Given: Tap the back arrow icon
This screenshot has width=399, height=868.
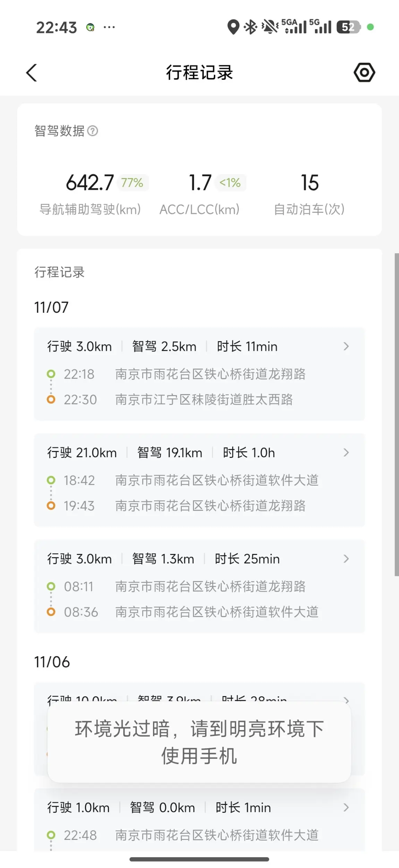Looking at the screenshot, I should tap(32, 73).
